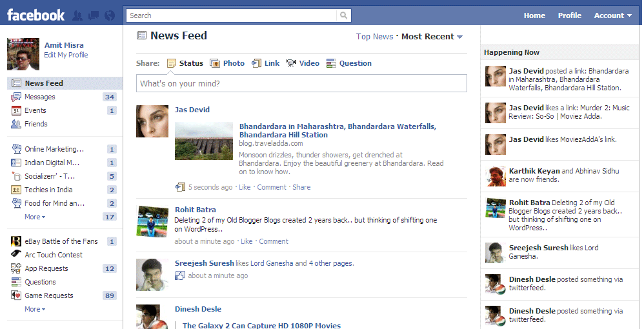This screenshot has width=644, height=329.
Task: Click Game Requests count badge 89
Action: click(x=110, y=295)
